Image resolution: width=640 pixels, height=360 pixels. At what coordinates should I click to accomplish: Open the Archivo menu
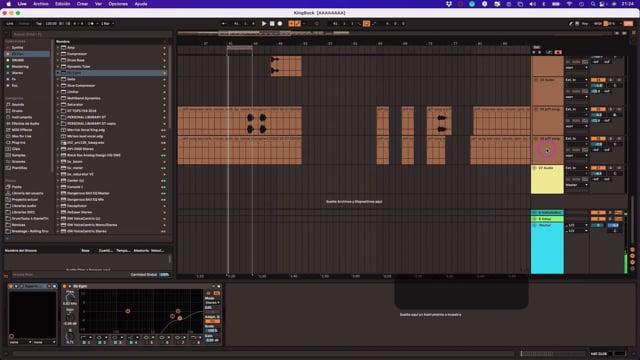coord(40,4)
